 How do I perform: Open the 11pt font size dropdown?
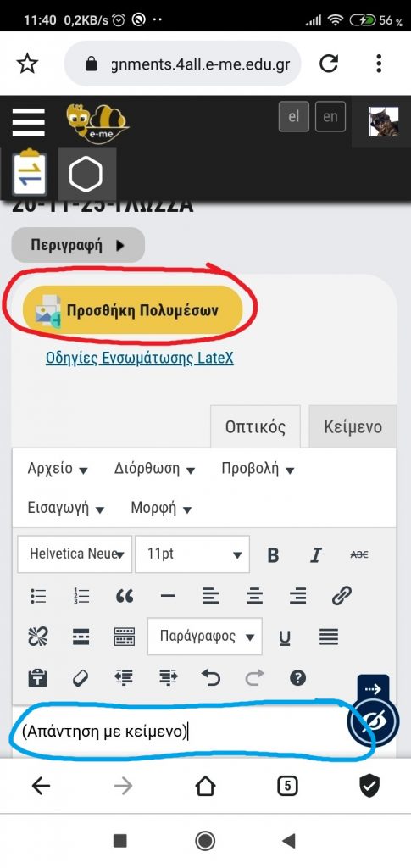192,554
